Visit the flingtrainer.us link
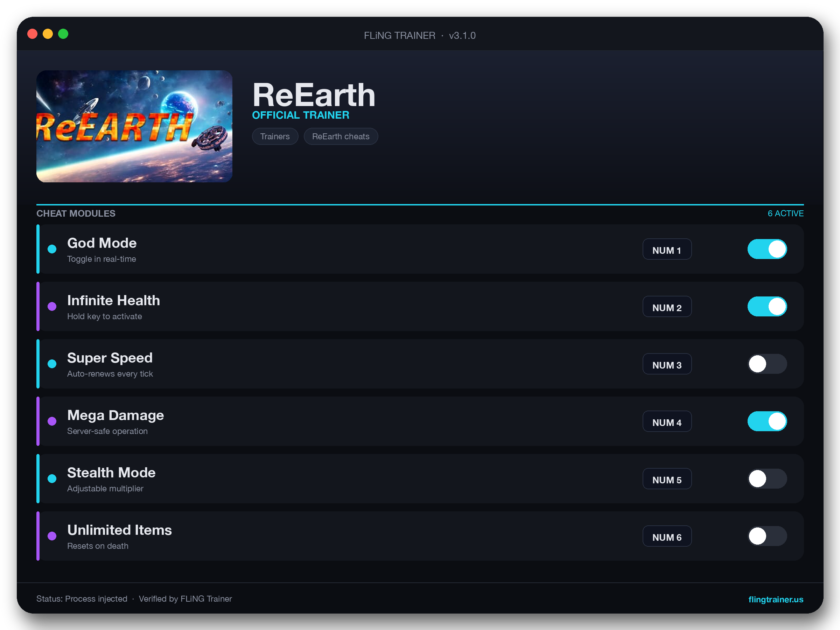 tap(776, 599)
